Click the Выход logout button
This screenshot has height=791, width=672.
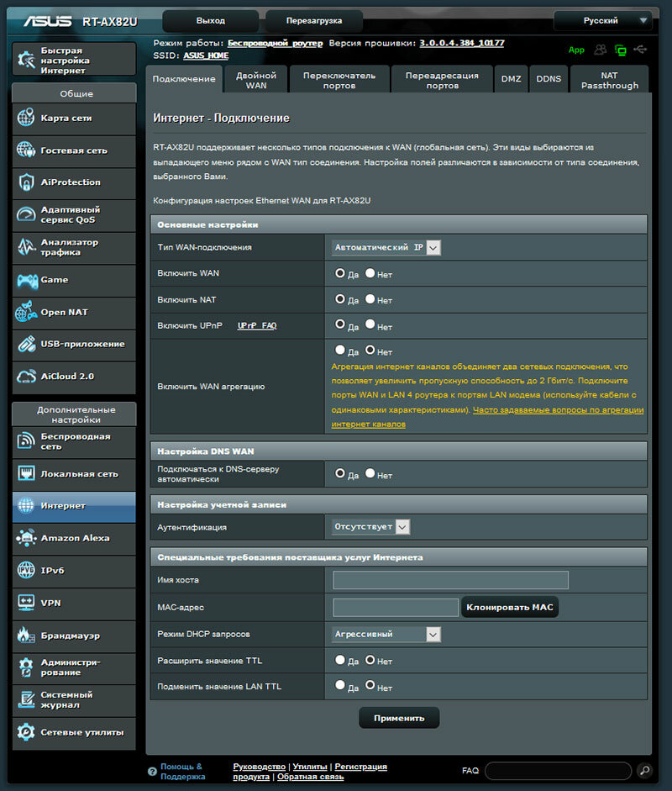click(x=211, y=21)
